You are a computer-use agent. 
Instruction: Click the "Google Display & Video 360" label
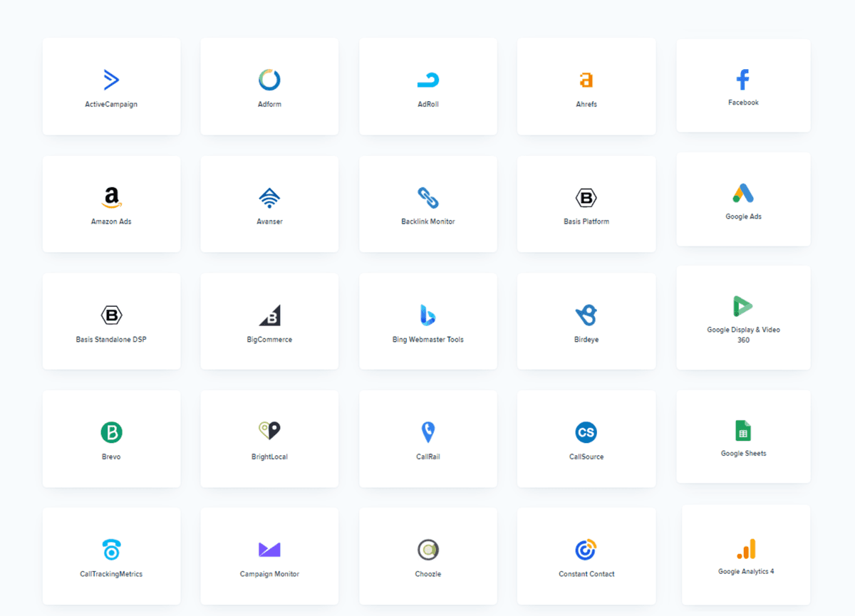(743, 335)
